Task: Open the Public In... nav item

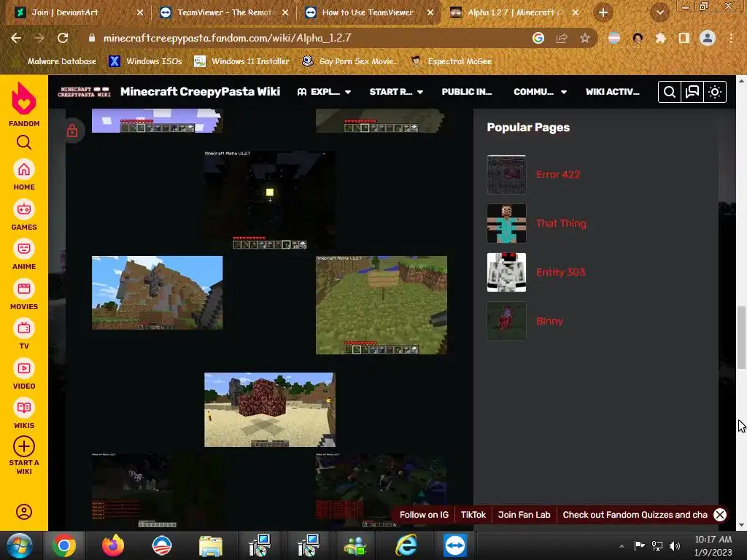Action: pyautogui.click(x=466, y=92)
